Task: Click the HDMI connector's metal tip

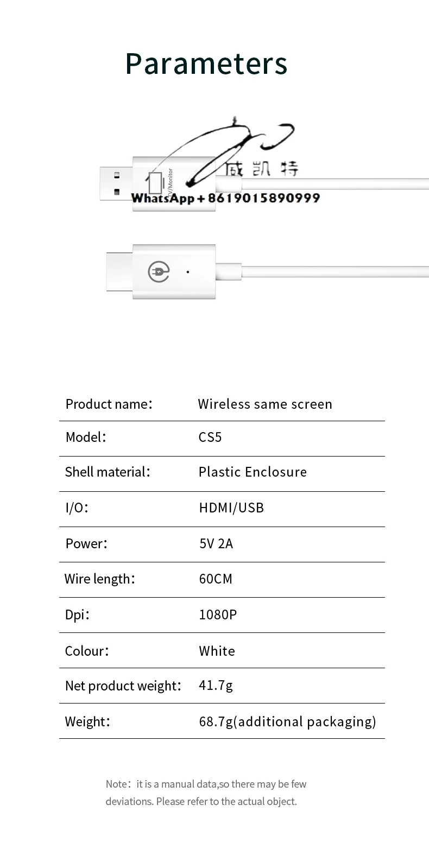Action: [x=119, y=271]
